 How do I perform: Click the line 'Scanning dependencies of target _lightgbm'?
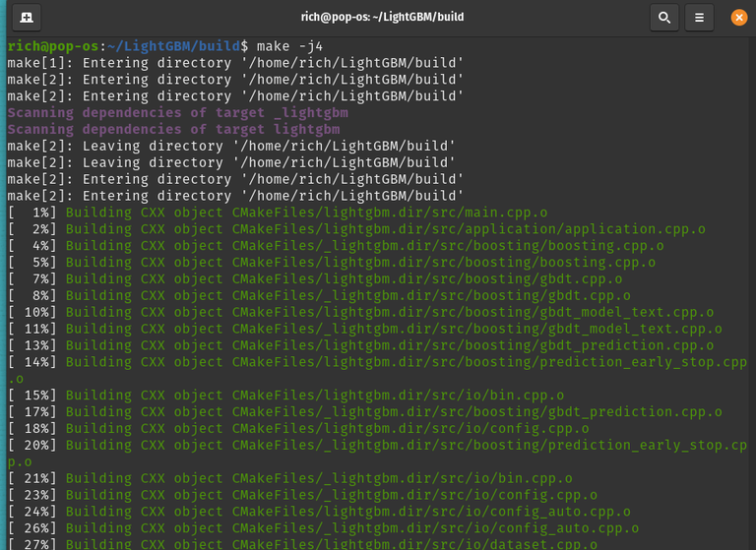(177, 113)
